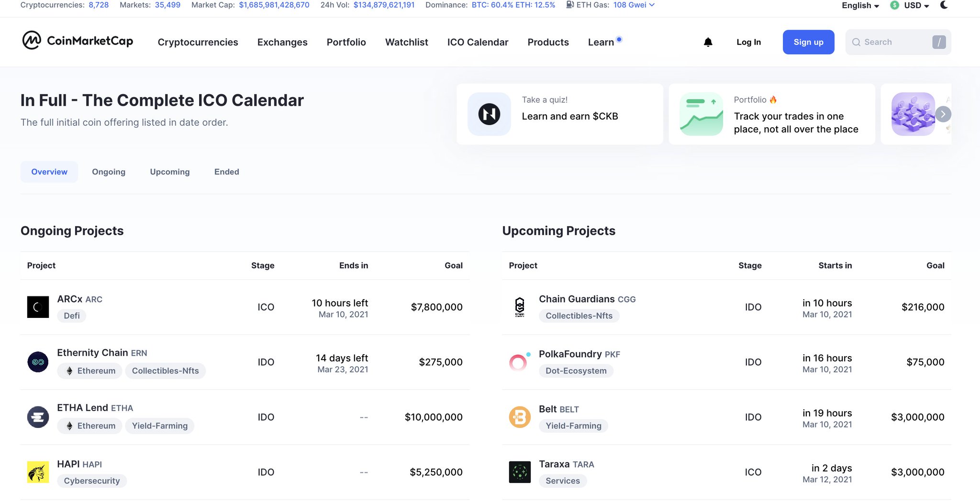Click the HAPI project logo
The width and height of the screenshot is (980, 502).
click(x=38, y=472)
